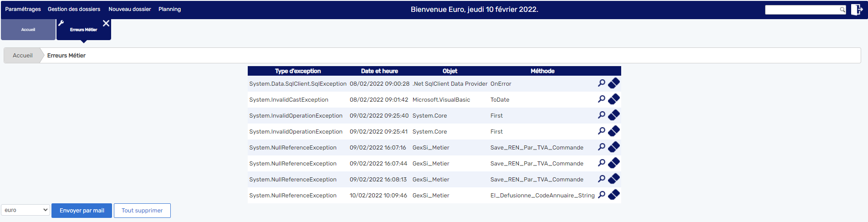Open the Paramétrages menu

click(x=23, y=9)
